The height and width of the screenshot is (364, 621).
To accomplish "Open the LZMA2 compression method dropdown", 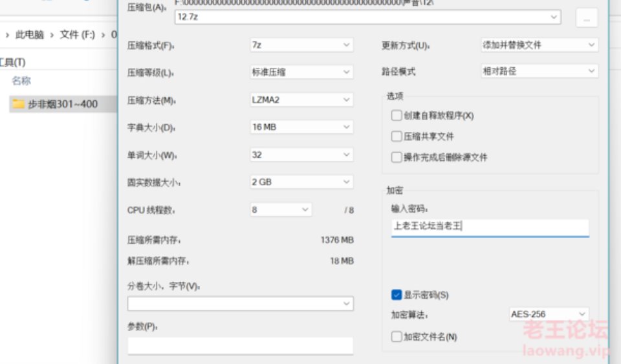I will coord(301,100).
